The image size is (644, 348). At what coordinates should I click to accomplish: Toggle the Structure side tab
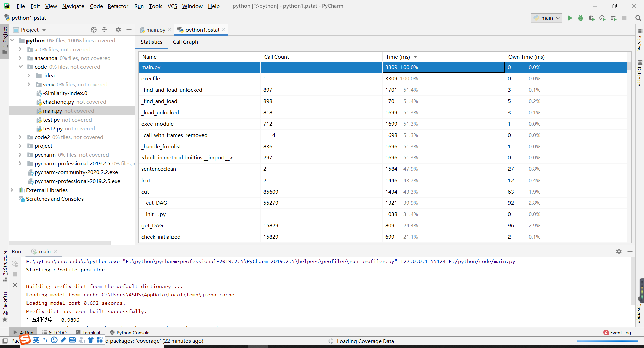click(5, 266)
